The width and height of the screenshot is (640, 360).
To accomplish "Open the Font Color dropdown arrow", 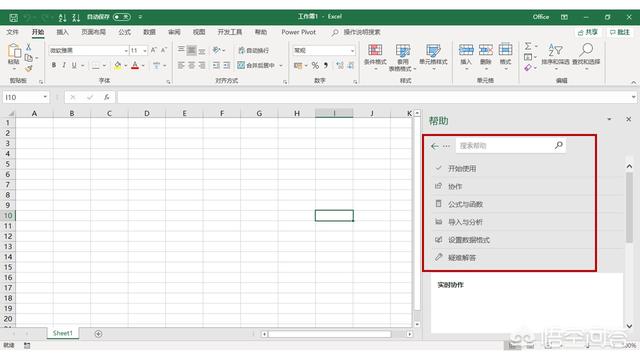I will coord(143,66).
